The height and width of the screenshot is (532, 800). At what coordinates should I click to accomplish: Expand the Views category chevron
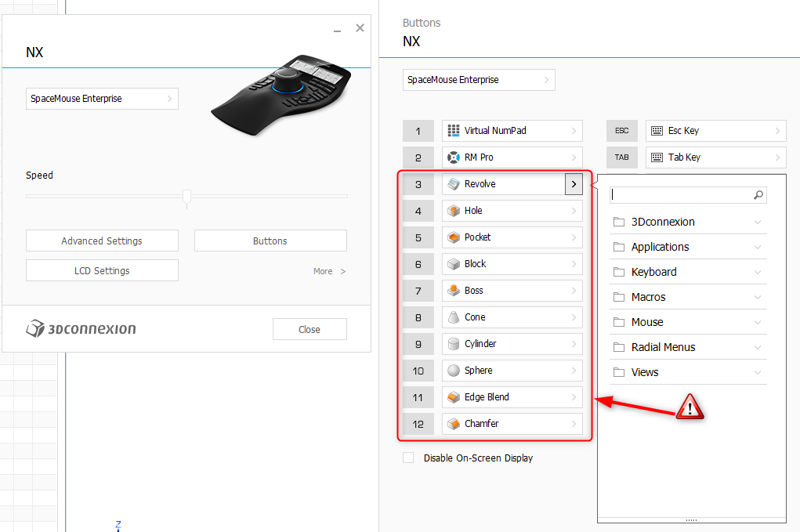(x=758, y=372)
